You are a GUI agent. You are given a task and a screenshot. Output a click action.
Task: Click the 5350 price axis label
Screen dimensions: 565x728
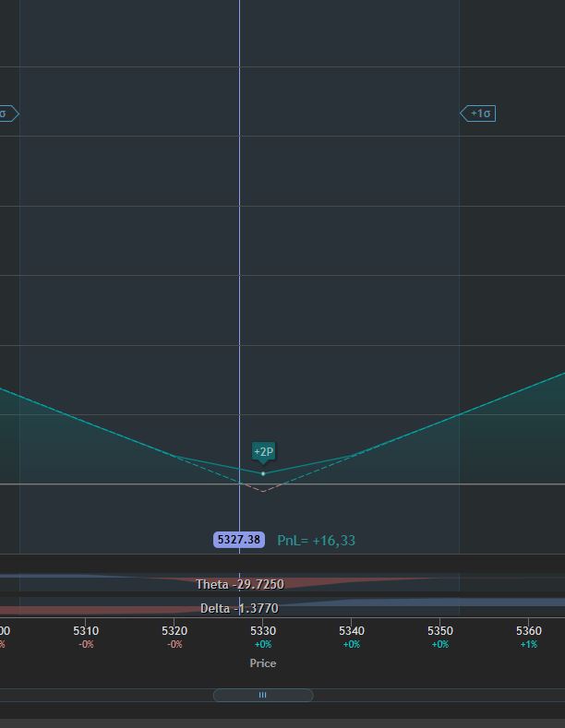[440, 630]
